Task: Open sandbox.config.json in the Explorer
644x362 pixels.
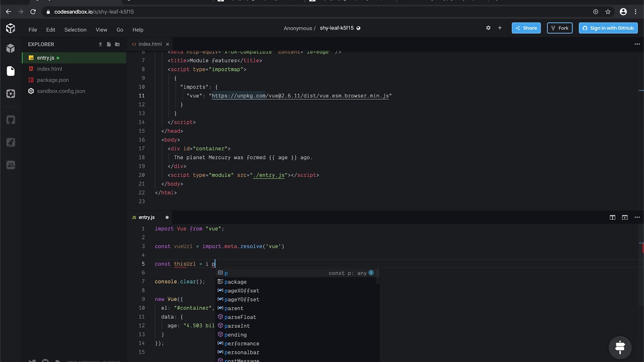Action: (74, 91)
